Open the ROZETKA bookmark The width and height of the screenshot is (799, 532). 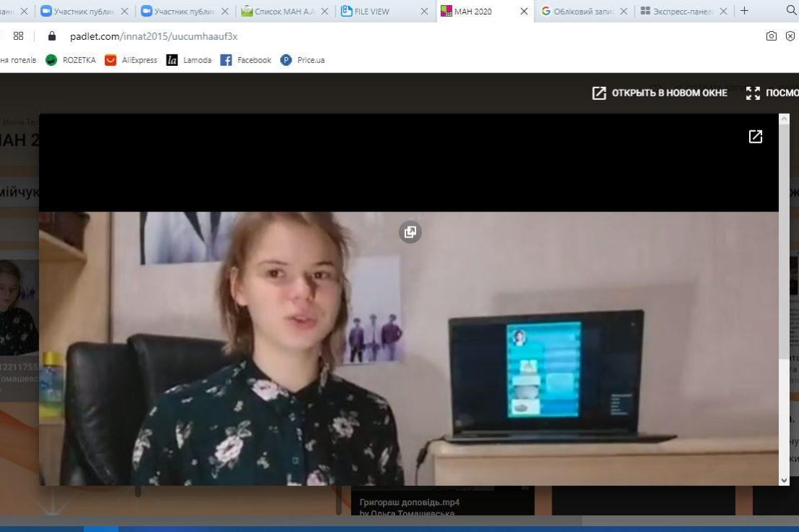coord(71,60)
